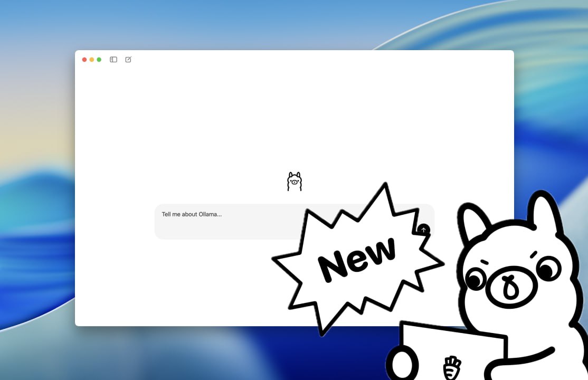This screenshot has height=380, width=588.
Task: Click the desktop wallpaper left of the window
Action: point(37,211)
